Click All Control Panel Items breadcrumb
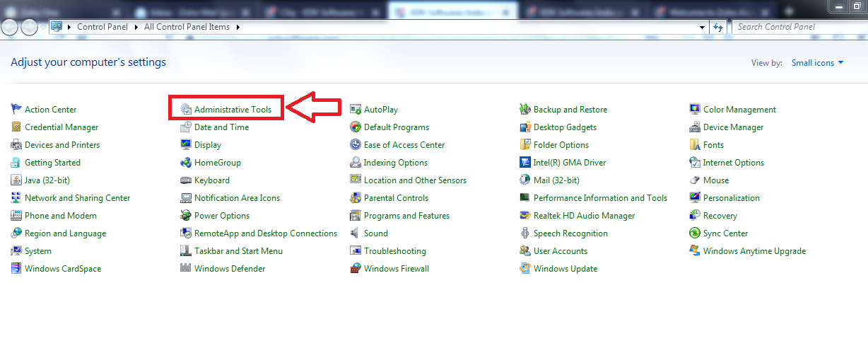The height and width of the screenshot is (353, 868). pos(188,27)
